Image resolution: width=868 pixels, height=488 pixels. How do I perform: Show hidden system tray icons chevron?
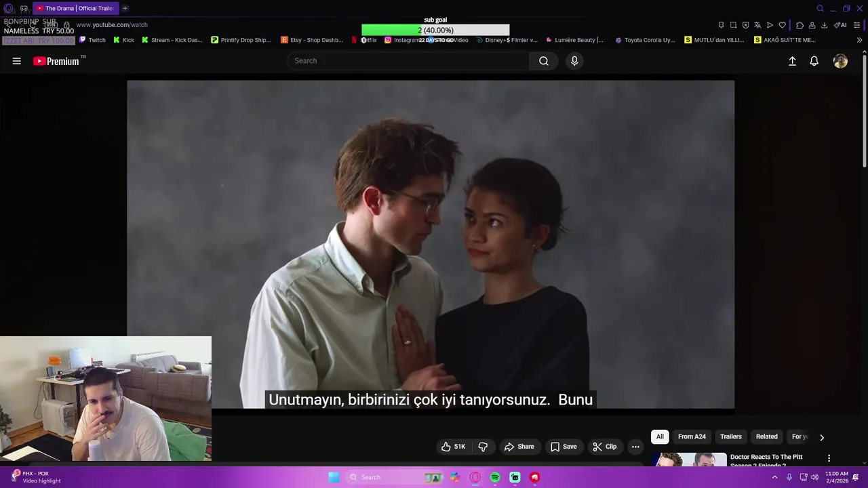click(x=774, y=477)
